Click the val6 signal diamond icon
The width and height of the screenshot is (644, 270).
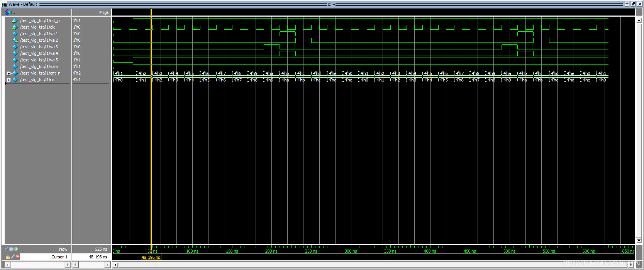point(15,66)
